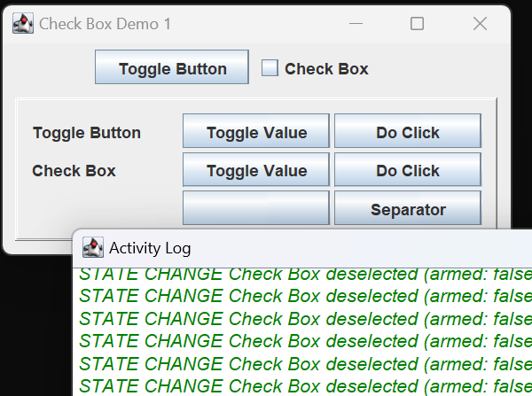Select the topmost STATE CHANGE log entry
Image resolution: width=532 pixels, height=396 pixels.
[301, 274]
